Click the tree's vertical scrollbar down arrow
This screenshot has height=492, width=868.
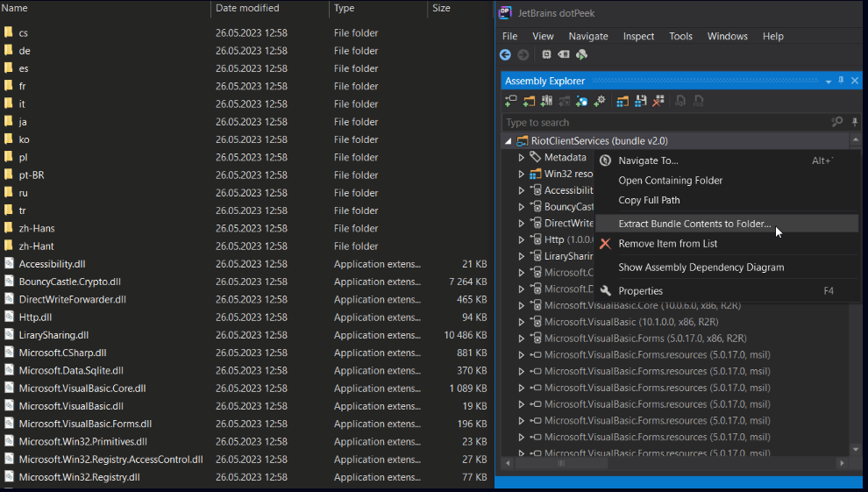[x=855, y=449]
